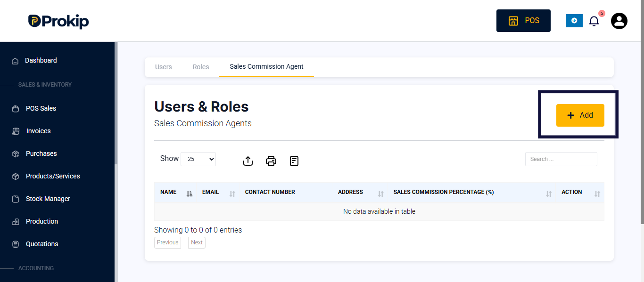Click the Quotations calculator icon
The height and width of the screenshot is (282, 644).
(16, 244)
